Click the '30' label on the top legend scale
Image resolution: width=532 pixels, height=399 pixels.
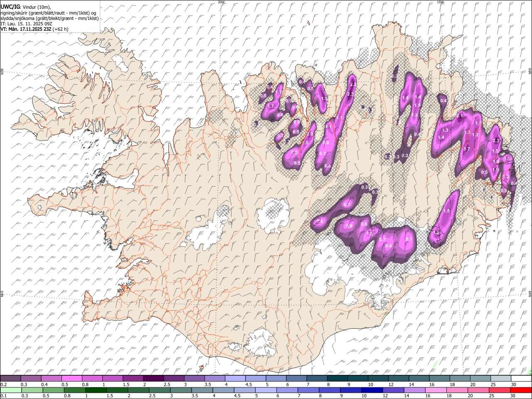click(x=513, y=384)
